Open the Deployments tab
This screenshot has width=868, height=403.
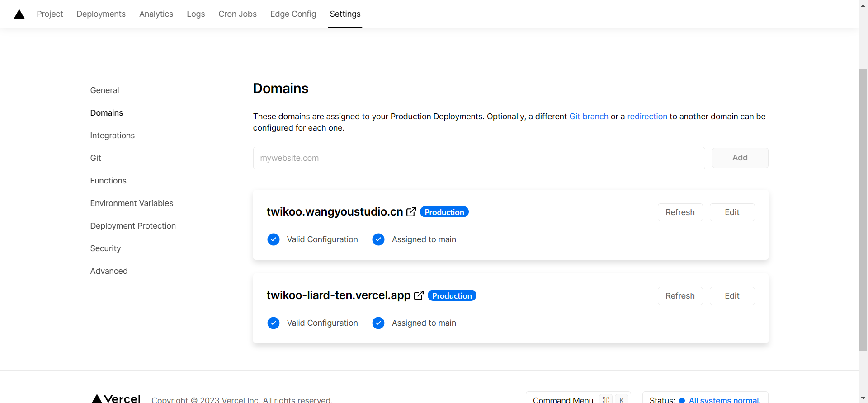coord(101,14)
